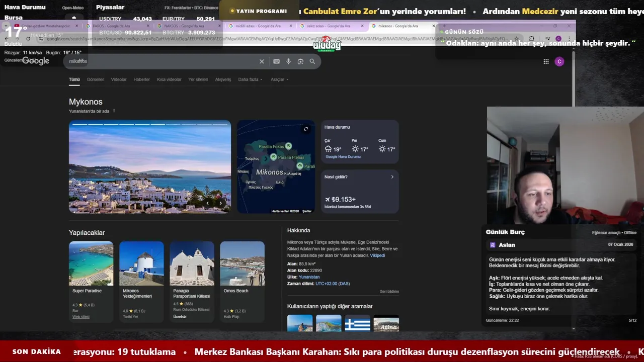Open the 'Yer siteleri' tab
644x362 pixels.
click(x=198, y=79)
